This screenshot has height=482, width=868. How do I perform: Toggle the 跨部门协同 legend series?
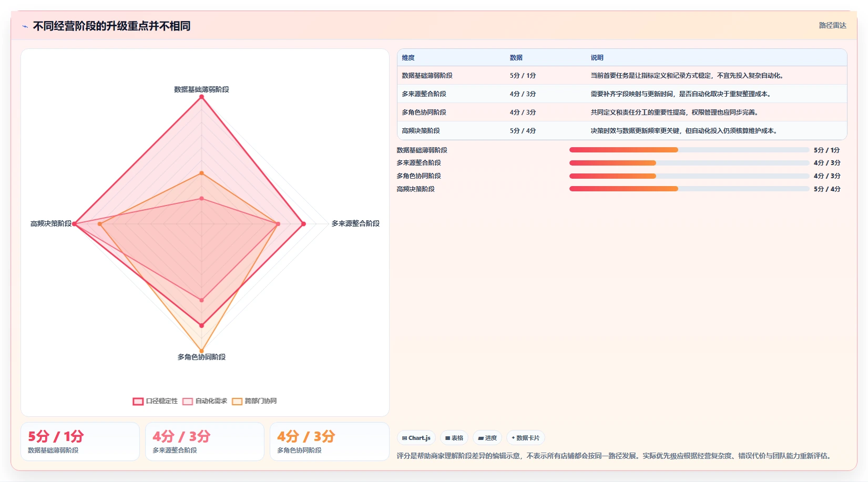coord(254,401)
